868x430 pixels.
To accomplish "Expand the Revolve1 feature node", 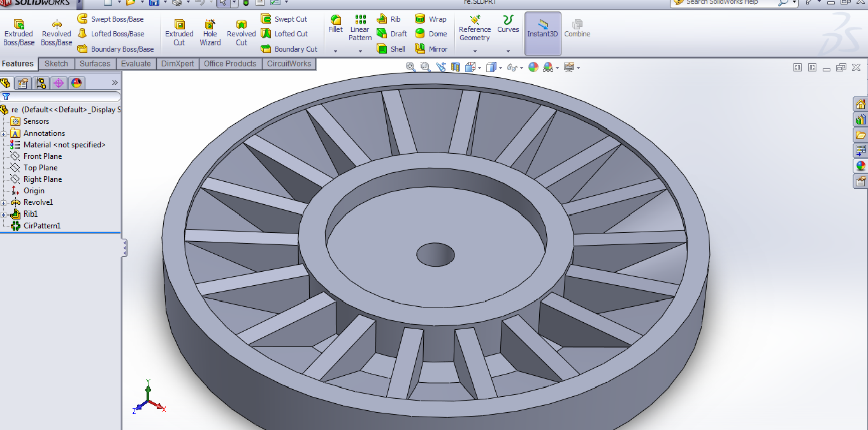I will [4, 203].
